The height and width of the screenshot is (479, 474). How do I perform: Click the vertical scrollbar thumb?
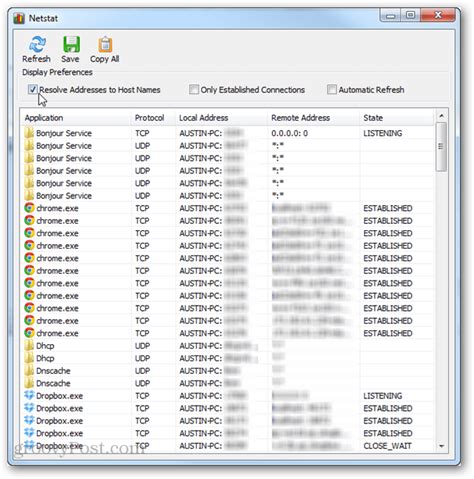tap(441, 147)
